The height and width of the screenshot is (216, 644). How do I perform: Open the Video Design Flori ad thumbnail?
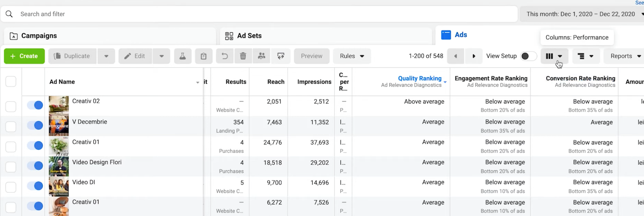[x=59, y=166]
